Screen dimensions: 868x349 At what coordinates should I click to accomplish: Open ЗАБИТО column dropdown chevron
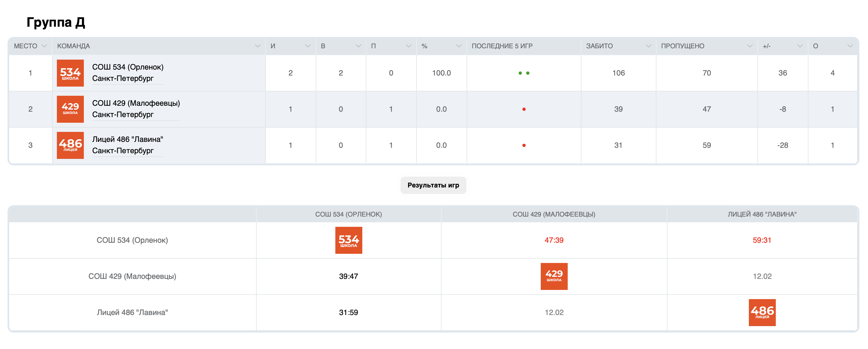648,46
